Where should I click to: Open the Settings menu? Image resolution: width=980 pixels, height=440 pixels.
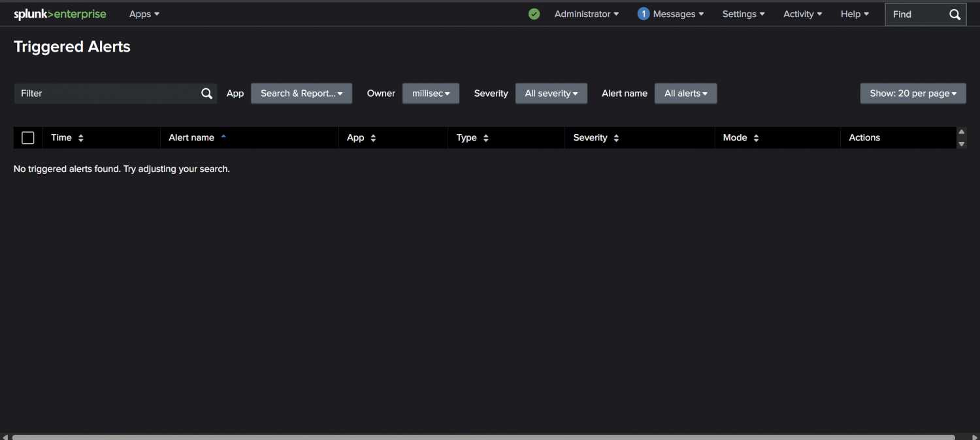tap(743, 14)
